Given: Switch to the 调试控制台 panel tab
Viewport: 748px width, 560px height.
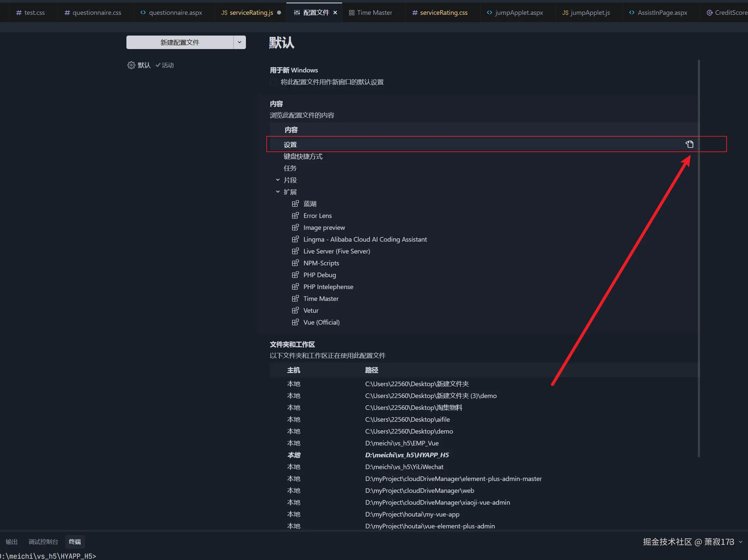Looking at the screenshot, I should 43,542.
